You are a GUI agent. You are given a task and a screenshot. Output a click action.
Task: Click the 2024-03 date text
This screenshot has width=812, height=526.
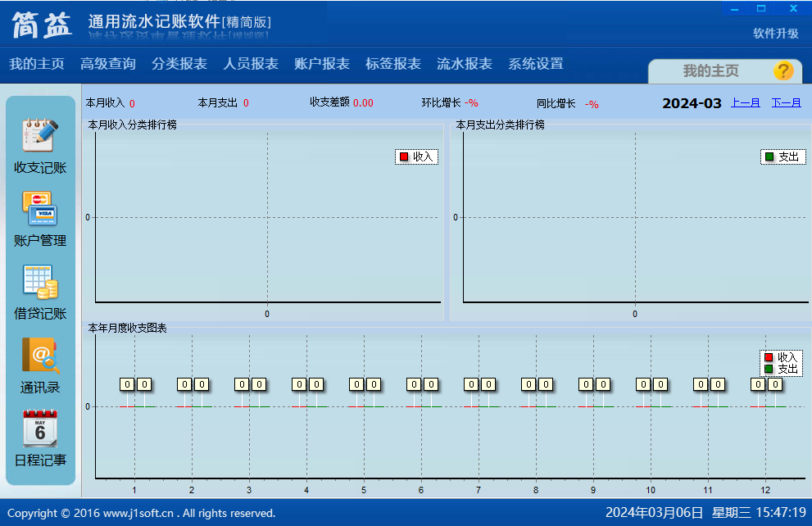click(x=692, y=103)
